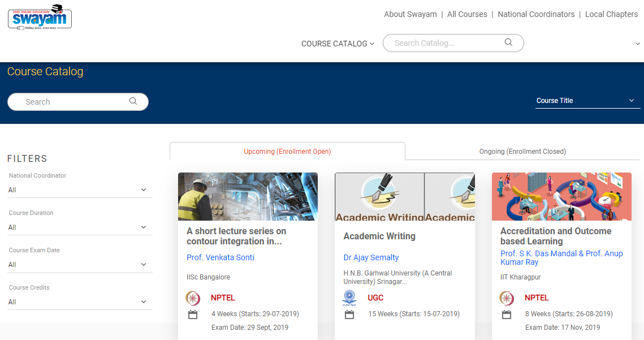Click the Swayam logo
The image size is (644, 340).
coord(40,16)
